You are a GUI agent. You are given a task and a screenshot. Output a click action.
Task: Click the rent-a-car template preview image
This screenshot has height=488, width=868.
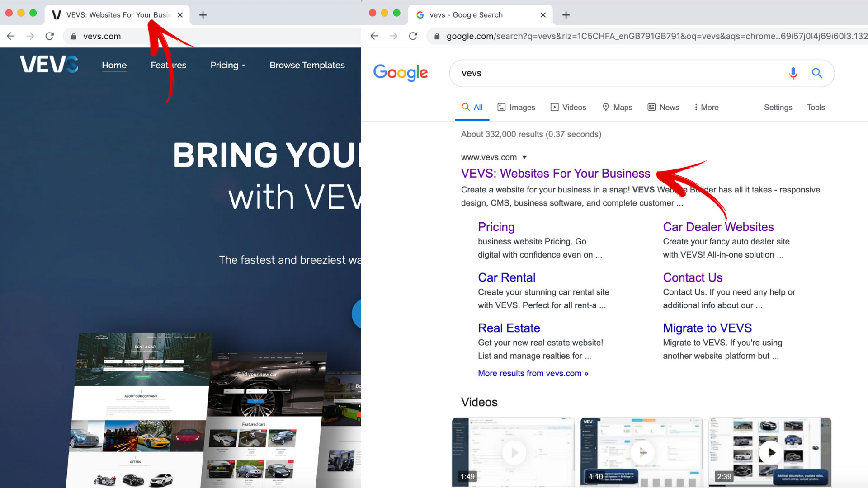140,410
